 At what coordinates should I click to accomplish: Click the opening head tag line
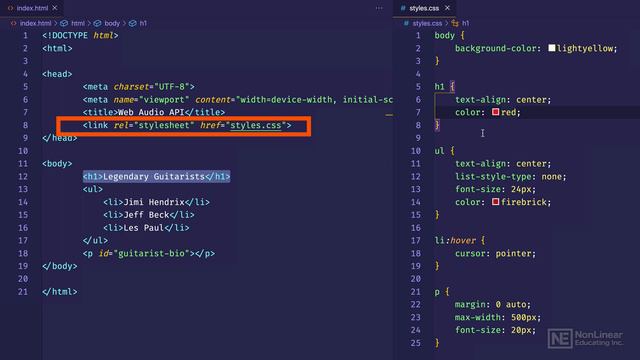click(57, 74)
